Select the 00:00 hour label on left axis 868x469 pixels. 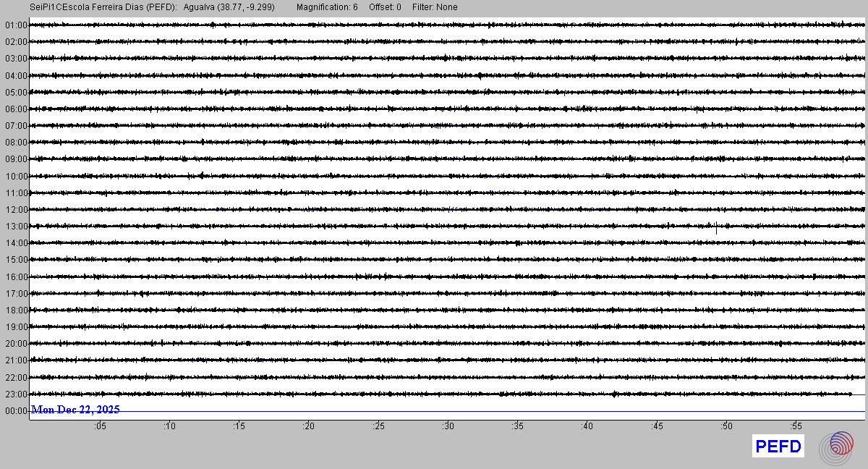coord(15,411)
